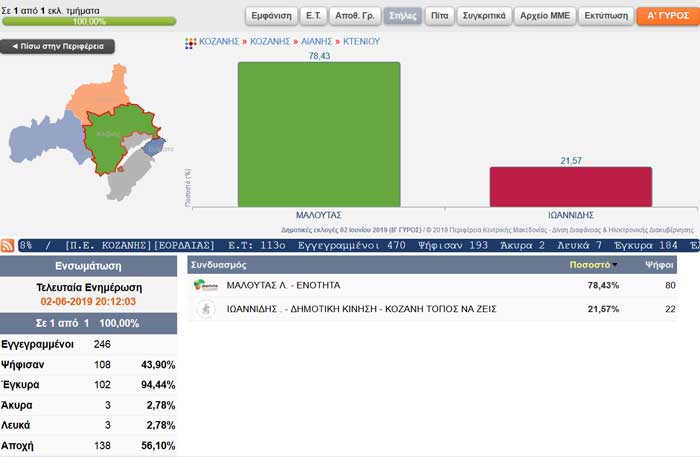Select the light blue western map region
The image size is (700, 457).
[x=45, y=138]
